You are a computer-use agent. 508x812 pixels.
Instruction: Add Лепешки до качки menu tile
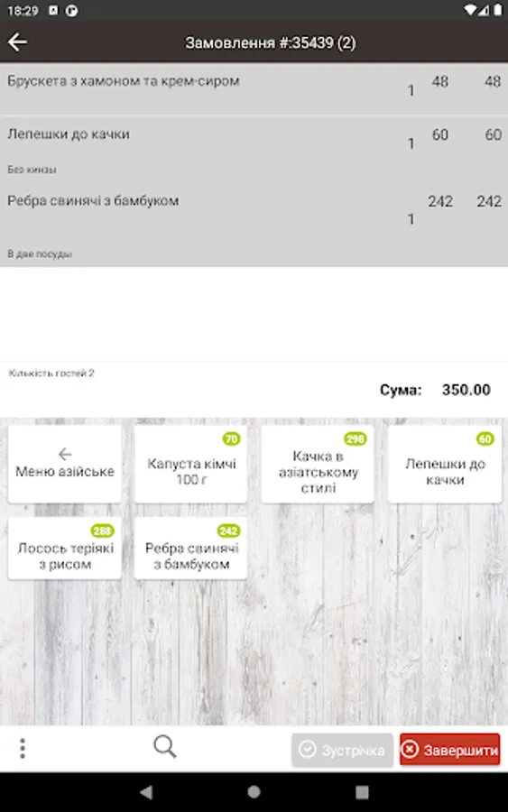[445, 464]
